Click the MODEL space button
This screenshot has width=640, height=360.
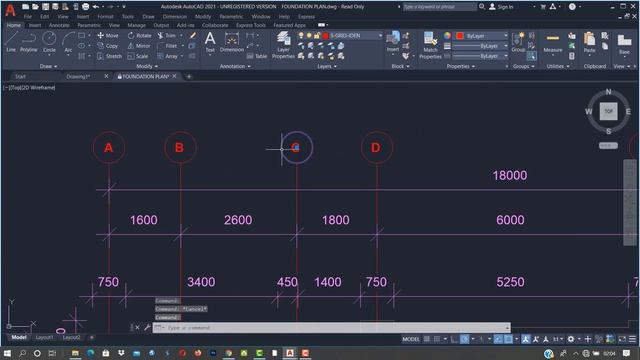click(411, 339)
